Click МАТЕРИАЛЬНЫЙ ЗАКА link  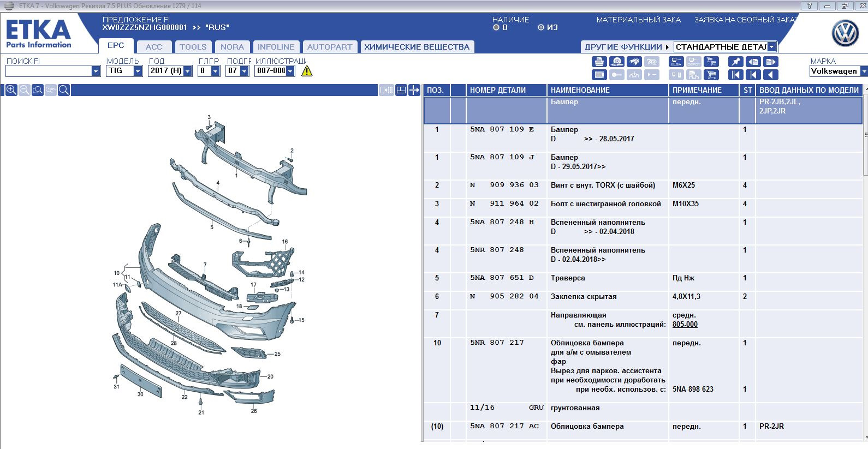click(x=639, y=20)
